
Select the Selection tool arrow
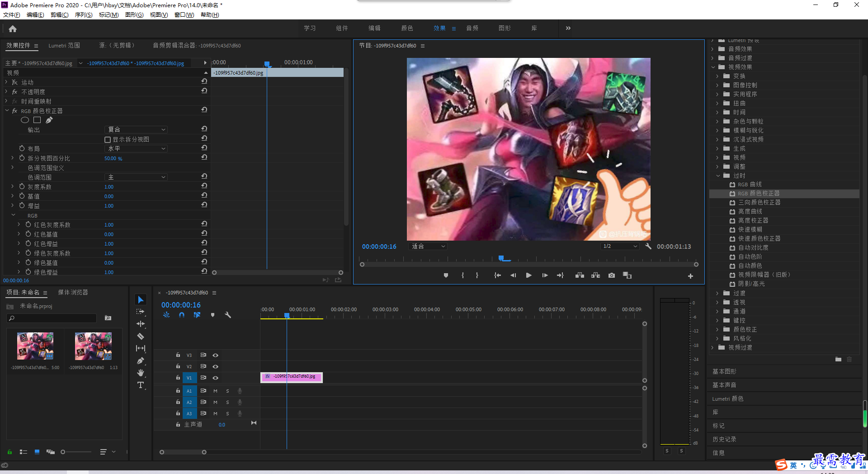coord(141,300)
